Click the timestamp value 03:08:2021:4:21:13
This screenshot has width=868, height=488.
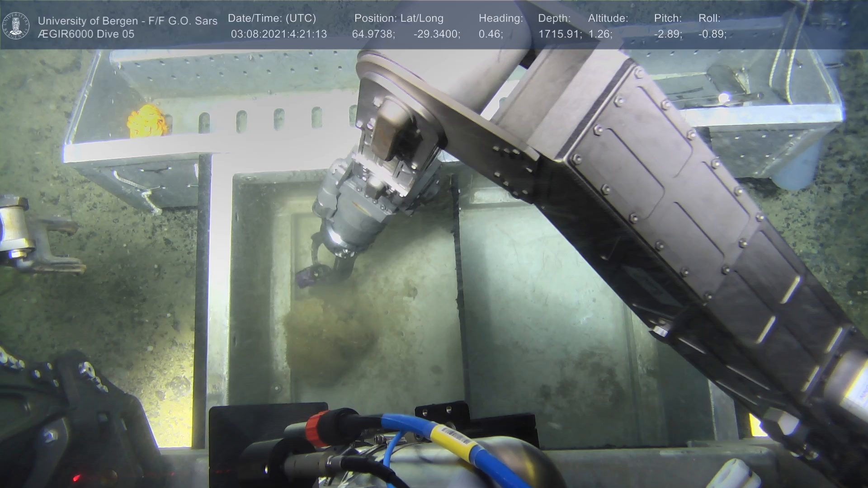tap(278, 34)
